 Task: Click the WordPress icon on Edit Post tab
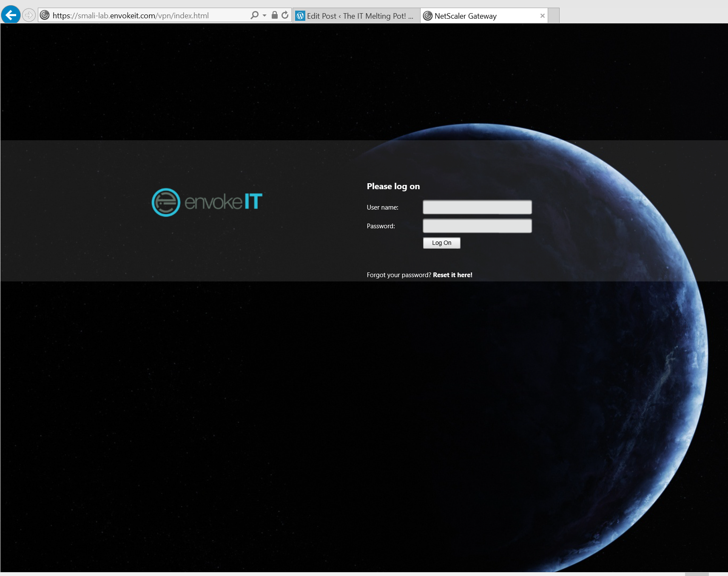tap(300, 16)
